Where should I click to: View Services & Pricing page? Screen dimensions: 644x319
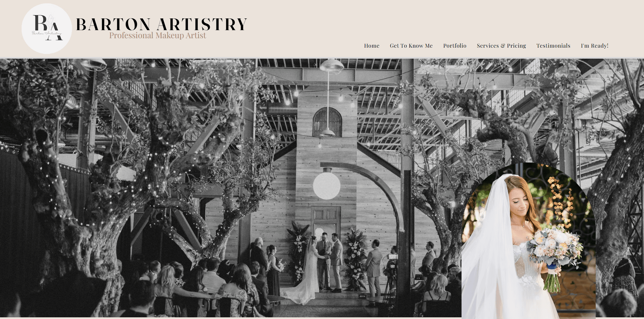point(501,46)
